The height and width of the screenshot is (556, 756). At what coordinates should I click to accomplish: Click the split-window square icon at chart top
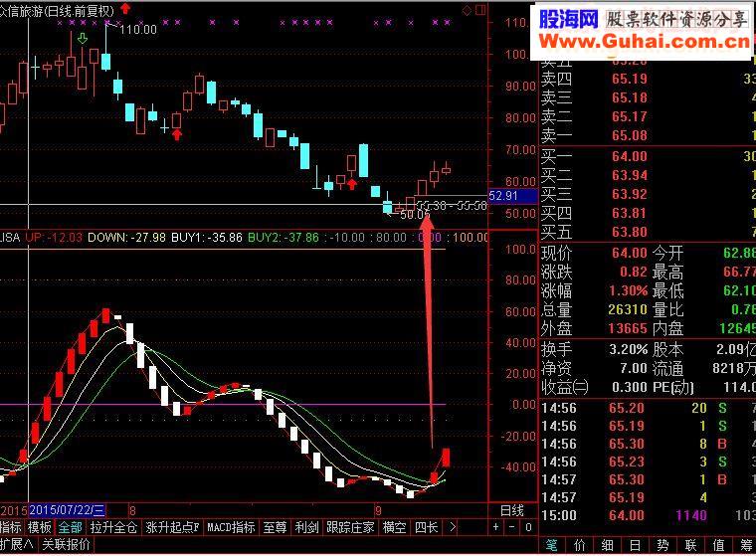[480, 10]
